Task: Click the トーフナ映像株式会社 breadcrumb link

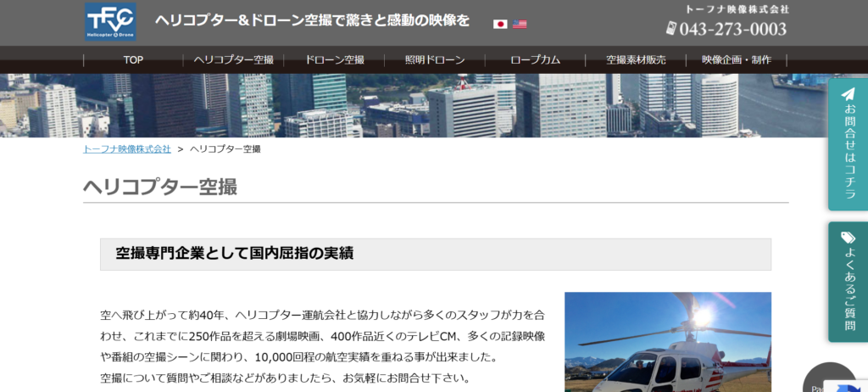Action: click(126, 148)
